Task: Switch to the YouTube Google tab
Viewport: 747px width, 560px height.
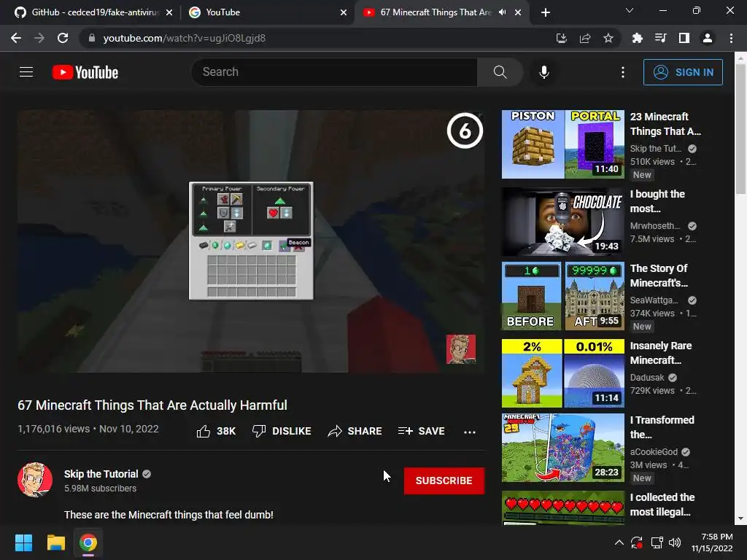Action: click(x=267, y=12)
